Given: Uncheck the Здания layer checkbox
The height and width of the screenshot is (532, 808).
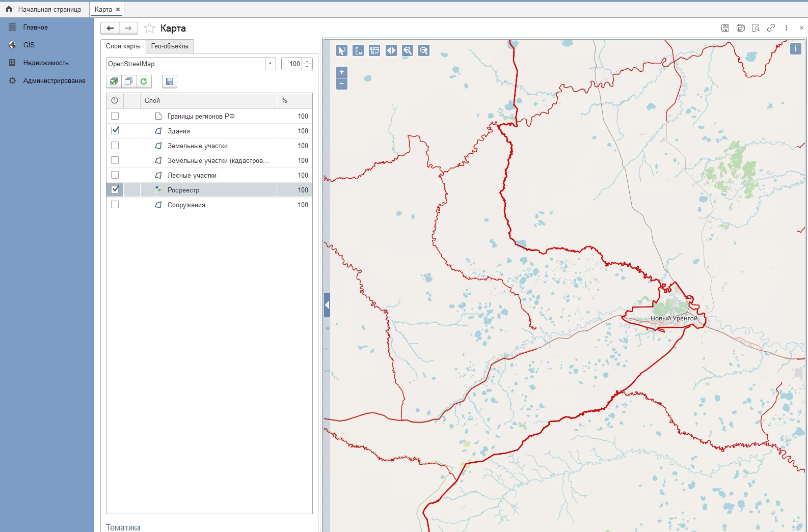Looking at the screenshot, I should (x=115, y=131).
